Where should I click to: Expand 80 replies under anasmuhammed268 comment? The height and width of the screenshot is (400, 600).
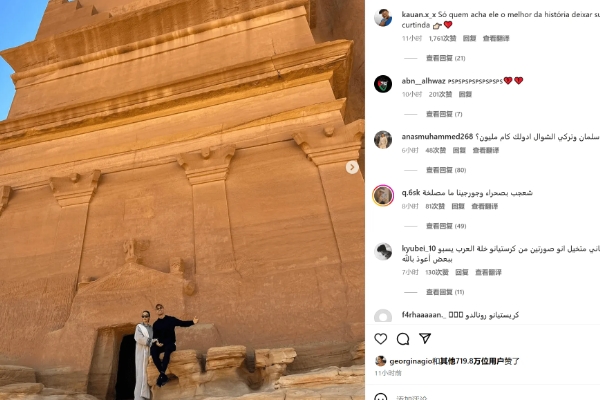tap(446, 170)
